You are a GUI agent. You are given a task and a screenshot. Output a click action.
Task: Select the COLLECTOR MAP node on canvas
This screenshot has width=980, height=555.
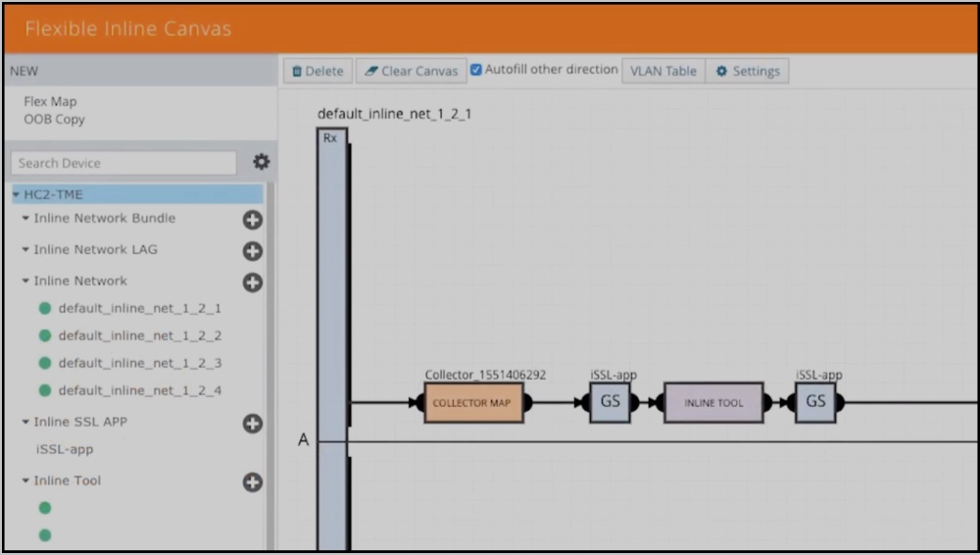pos(473,403)
